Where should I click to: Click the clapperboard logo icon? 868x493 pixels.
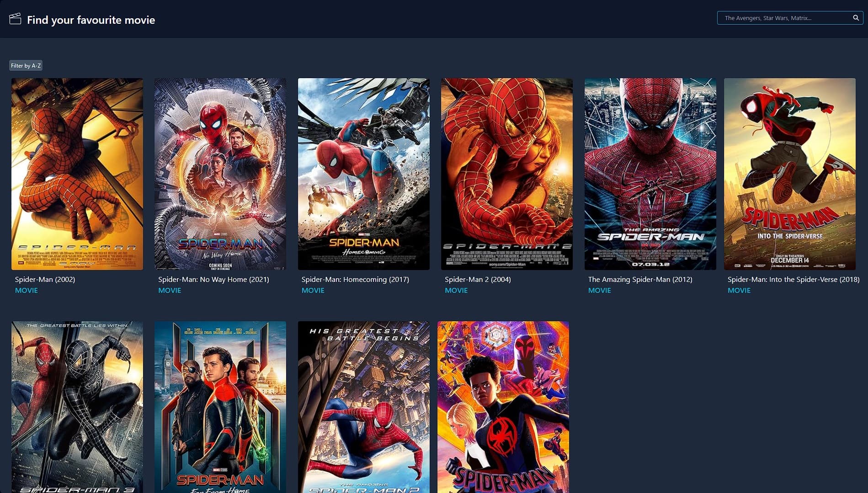[x=15, y=19]
